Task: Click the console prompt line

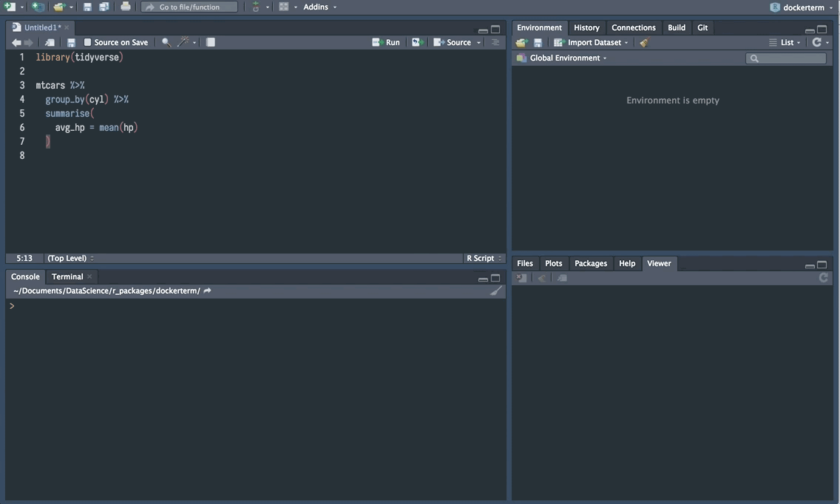Action: [x=256, y=306]
